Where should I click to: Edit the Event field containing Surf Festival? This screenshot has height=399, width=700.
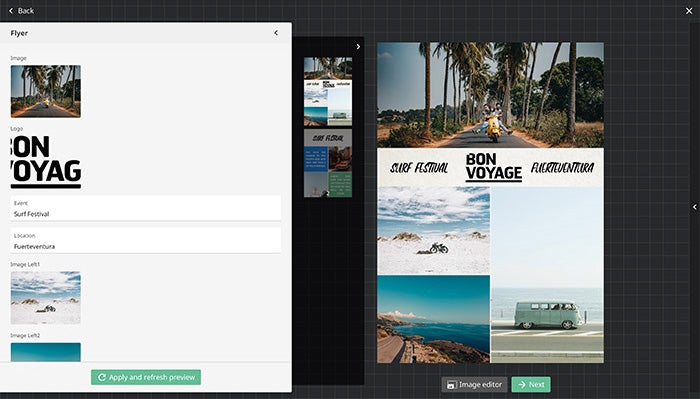[146, 208]
